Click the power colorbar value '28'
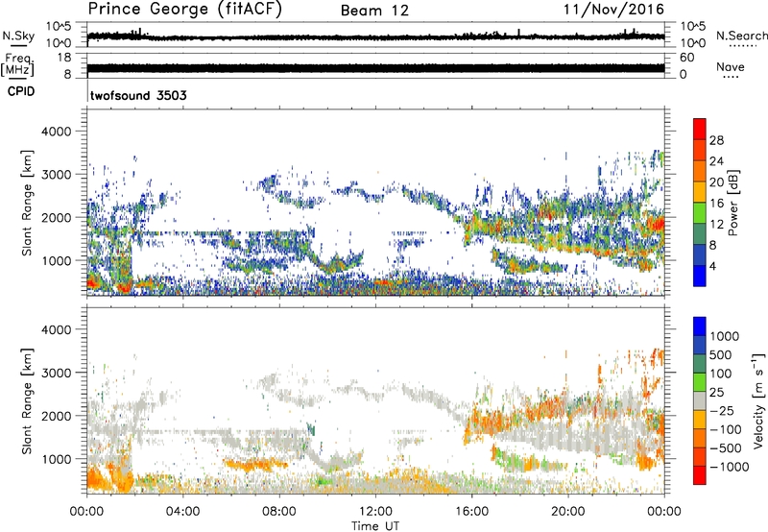768x532 pixels. point(716,140)
